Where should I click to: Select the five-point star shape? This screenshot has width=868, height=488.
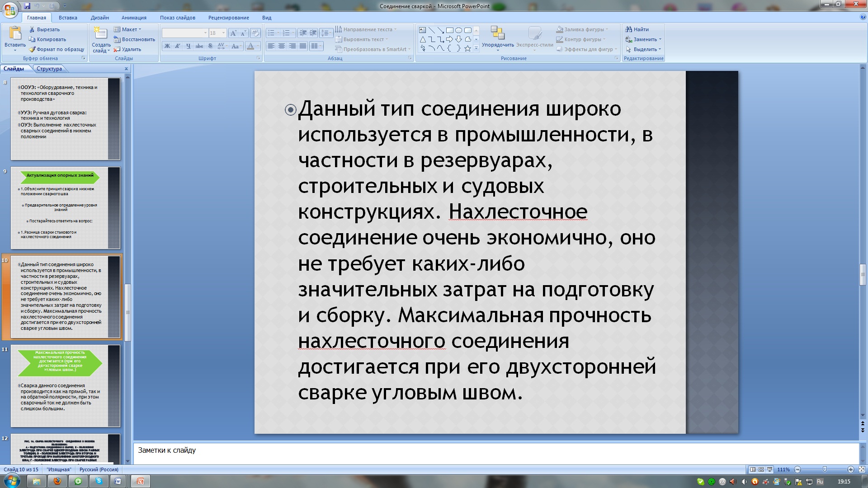(467, 48)
